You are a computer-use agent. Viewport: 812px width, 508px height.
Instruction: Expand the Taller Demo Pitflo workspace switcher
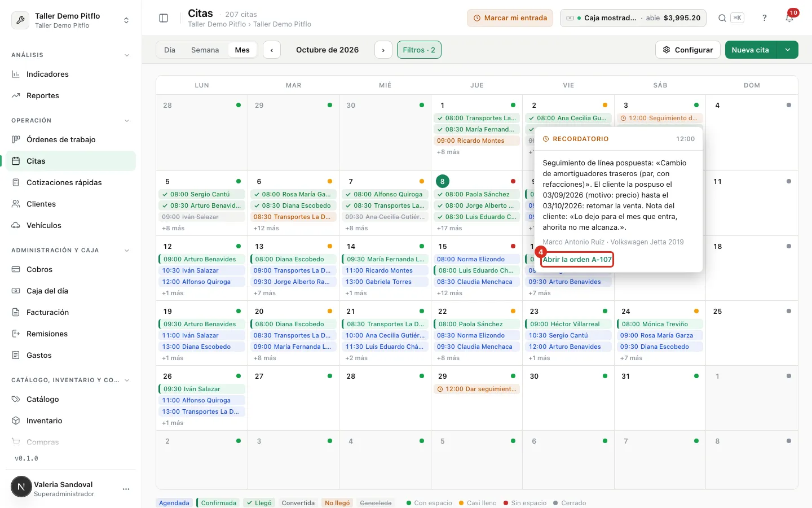(126, 20)
